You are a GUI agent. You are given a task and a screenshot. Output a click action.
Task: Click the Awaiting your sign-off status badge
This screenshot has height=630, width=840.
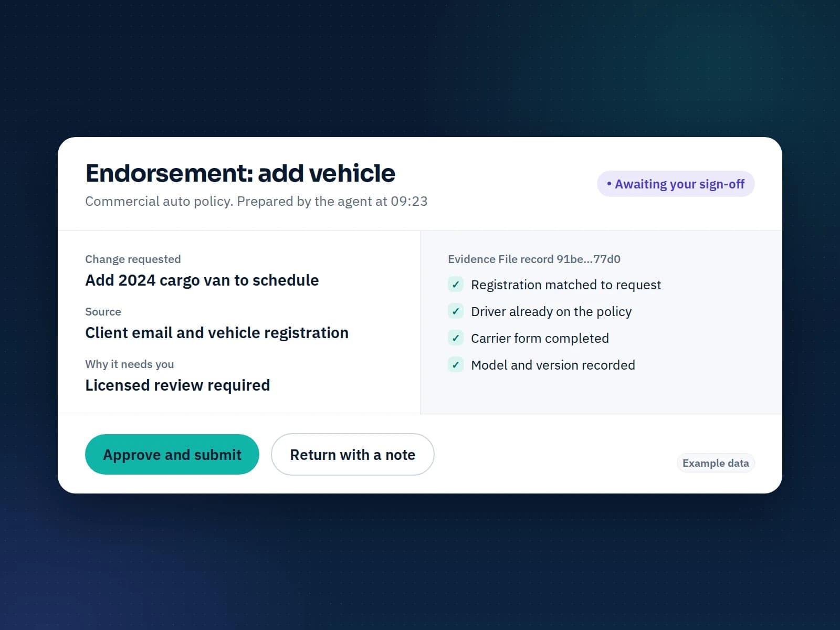(x=676, y=184)
